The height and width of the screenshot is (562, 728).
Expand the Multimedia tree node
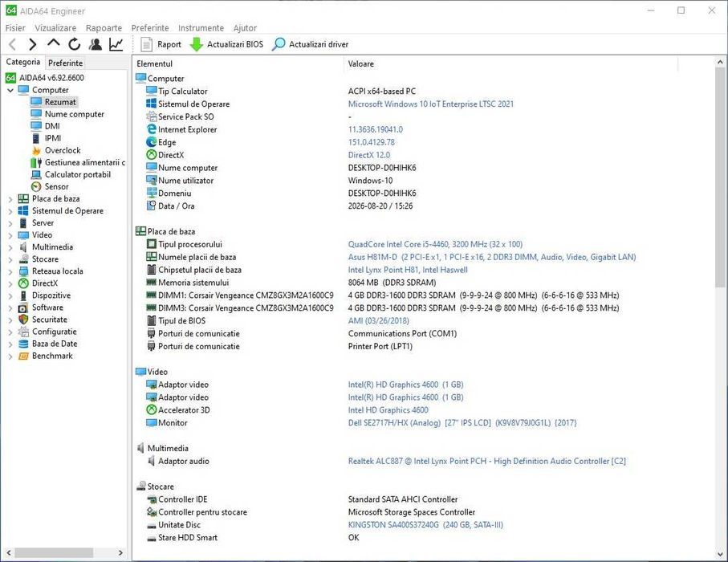point(10,247)
